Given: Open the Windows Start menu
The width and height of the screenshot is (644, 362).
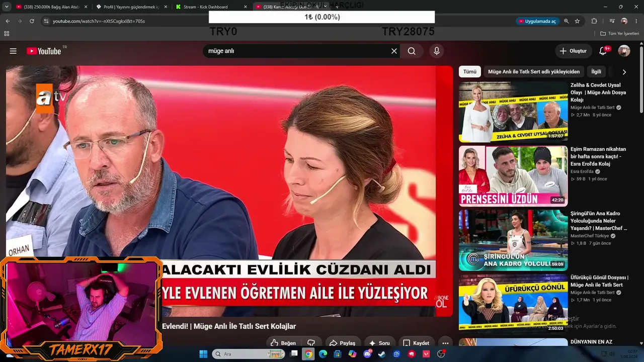Looking at the screenshot, I should click(x=203, y=354).
